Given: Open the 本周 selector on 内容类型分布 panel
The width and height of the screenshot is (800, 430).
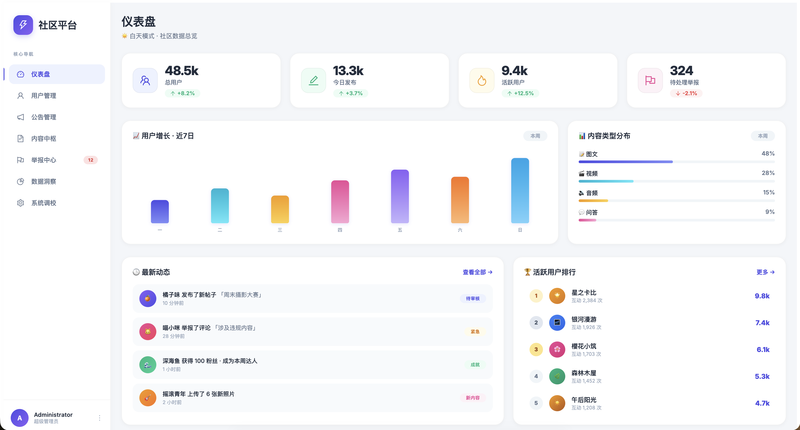Looking at the screenshot, I should (x=763, y=136).
